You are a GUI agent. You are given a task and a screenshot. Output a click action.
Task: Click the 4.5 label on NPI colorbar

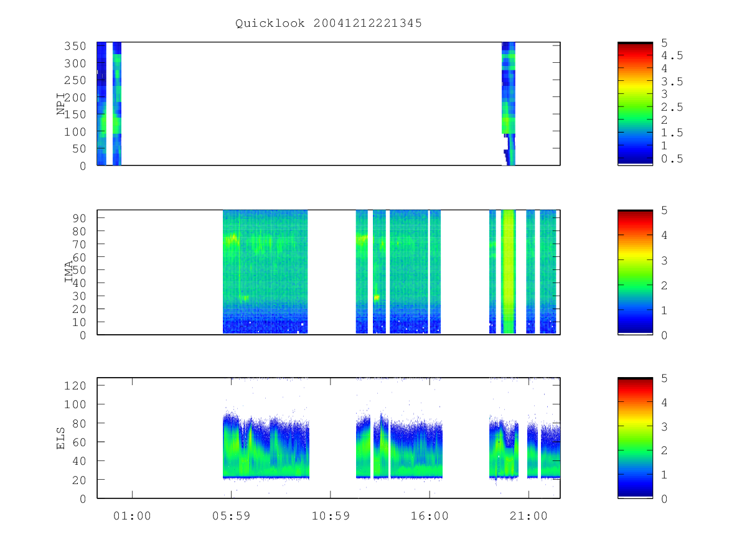click(672, 55)
